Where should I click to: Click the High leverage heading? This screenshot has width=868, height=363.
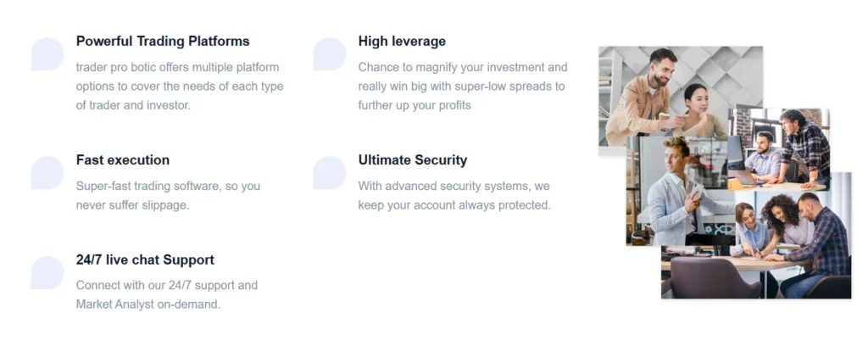[402, 41]
